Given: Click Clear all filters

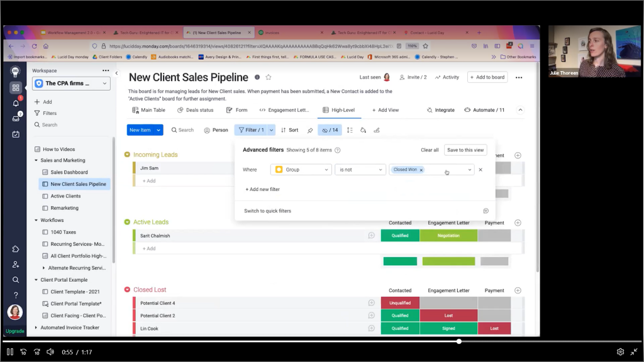Looking at the screenshot, I should click(x=430, y=150).
